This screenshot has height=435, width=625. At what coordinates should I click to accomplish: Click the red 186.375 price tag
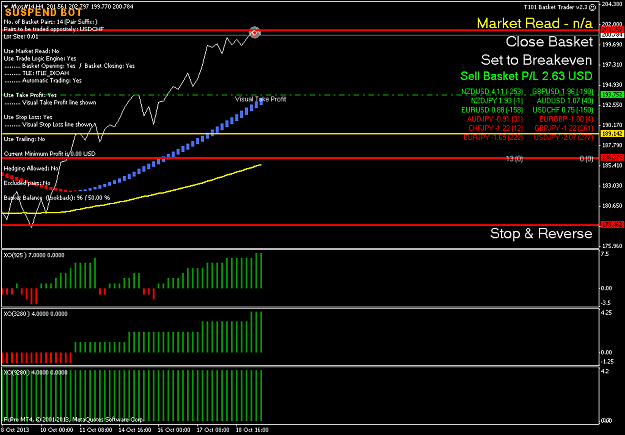pos(612,158)
